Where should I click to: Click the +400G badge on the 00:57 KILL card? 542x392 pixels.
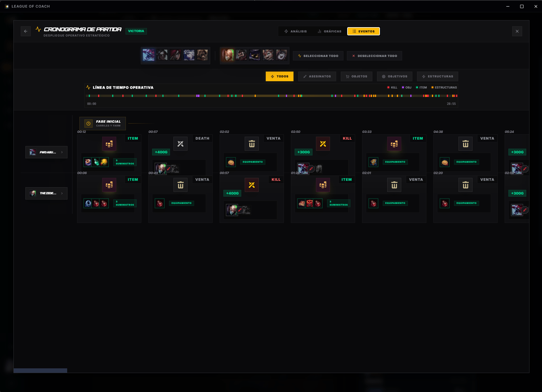232,193
